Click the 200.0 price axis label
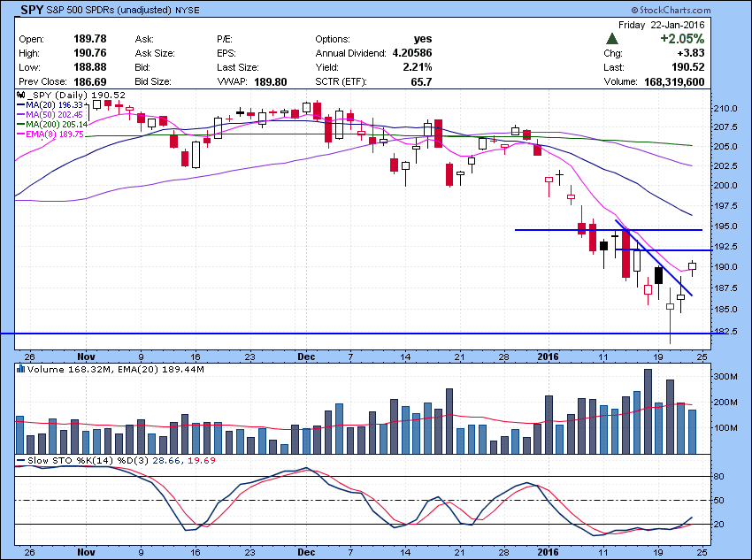The image size is (752, 560). point(725,185)
